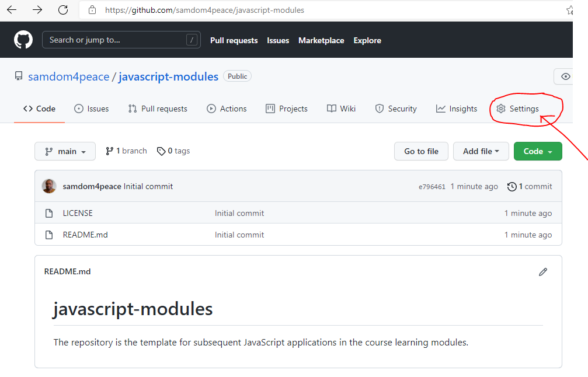Click '1 minute ago' in the README.md row
588x377 pixels.
point(528,235)
